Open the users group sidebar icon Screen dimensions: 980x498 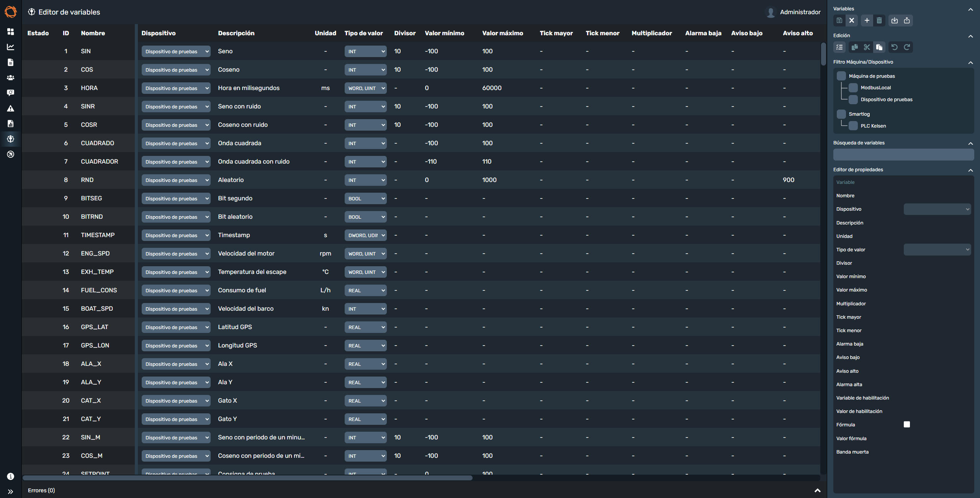coord(10,77)
